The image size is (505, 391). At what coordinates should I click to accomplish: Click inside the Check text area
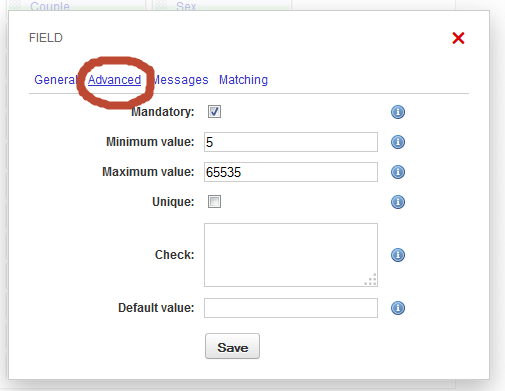291,255
